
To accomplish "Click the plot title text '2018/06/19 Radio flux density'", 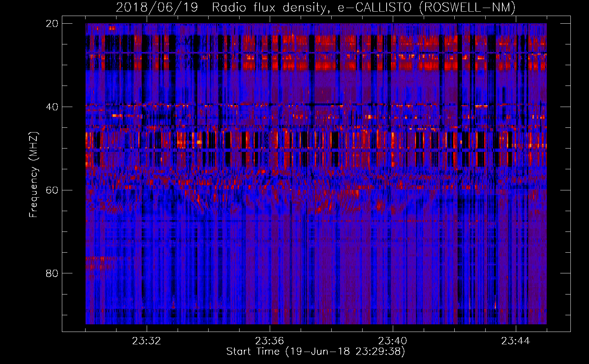I will 221,8.
